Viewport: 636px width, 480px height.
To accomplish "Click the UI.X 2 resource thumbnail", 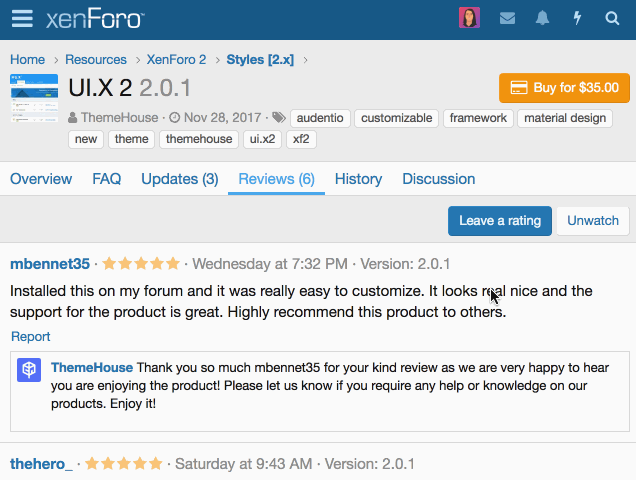I will 34,98.
